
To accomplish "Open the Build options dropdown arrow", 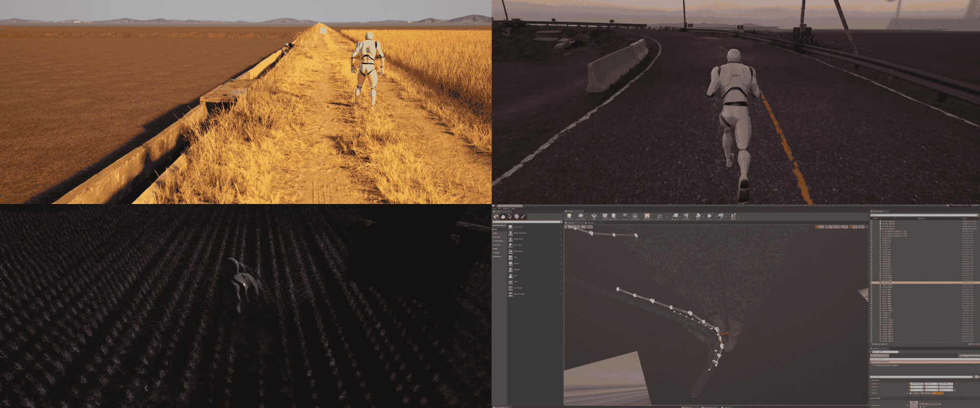I will 703,217.
